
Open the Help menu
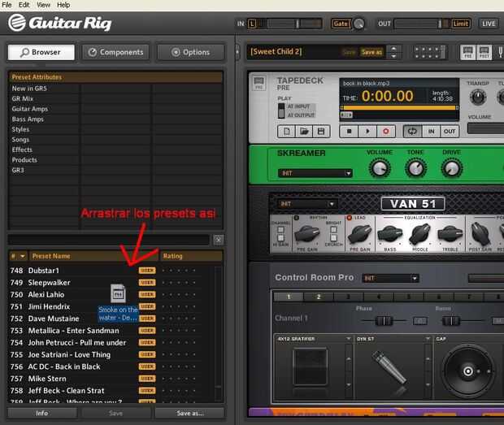click(63, 5)
